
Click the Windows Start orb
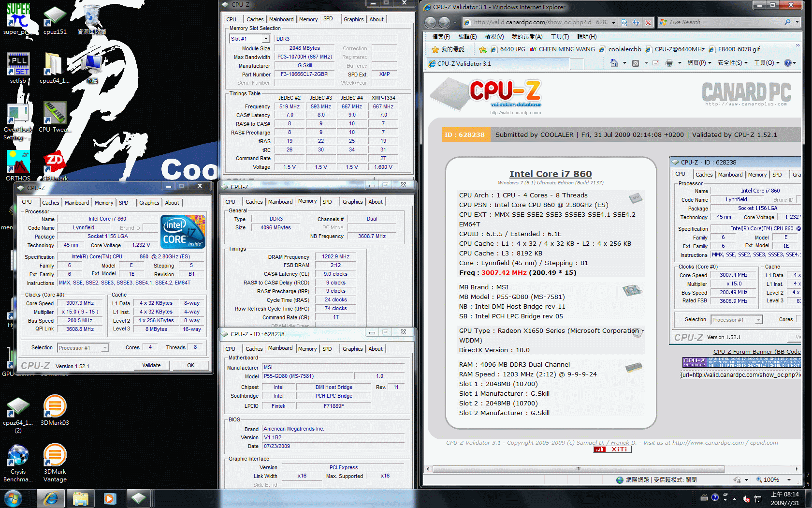click(13, 498)
